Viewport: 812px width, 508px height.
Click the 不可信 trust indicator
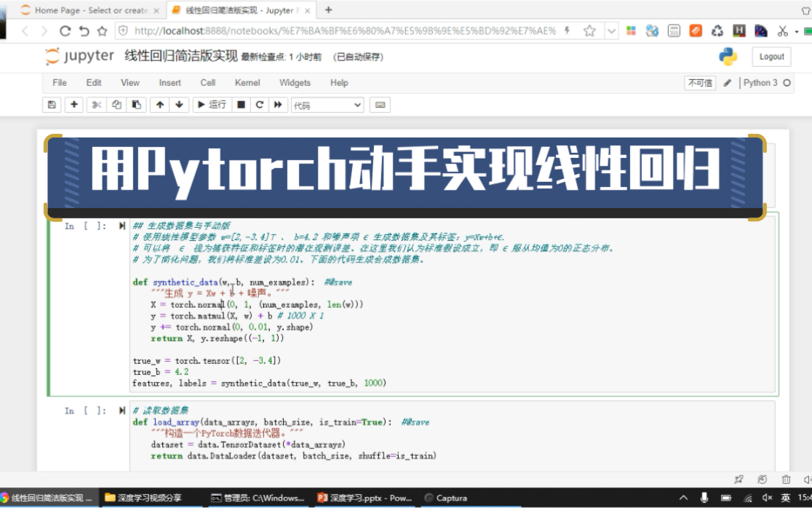(699, 82)
